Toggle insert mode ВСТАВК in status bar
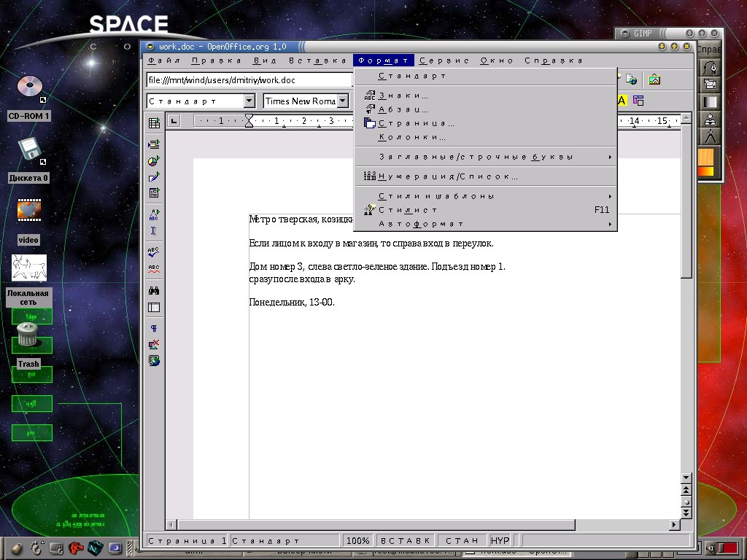 [x=406, y=540]
